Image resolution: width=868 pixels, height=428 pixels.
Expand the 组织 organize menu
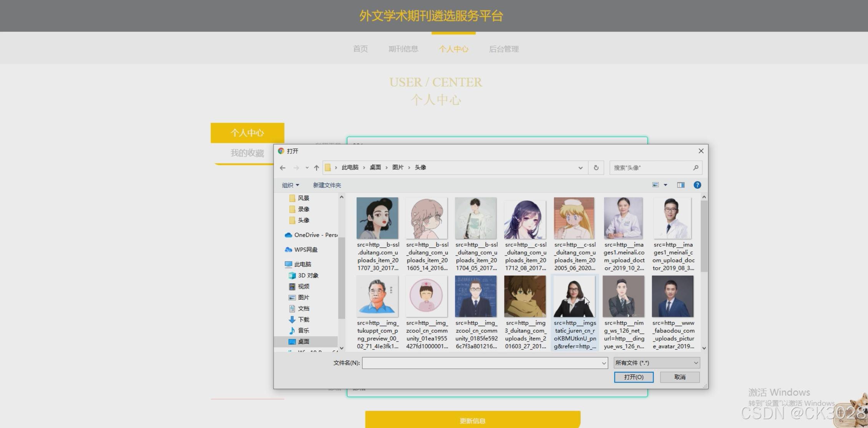pyautogui.click(x=290, y=185)
